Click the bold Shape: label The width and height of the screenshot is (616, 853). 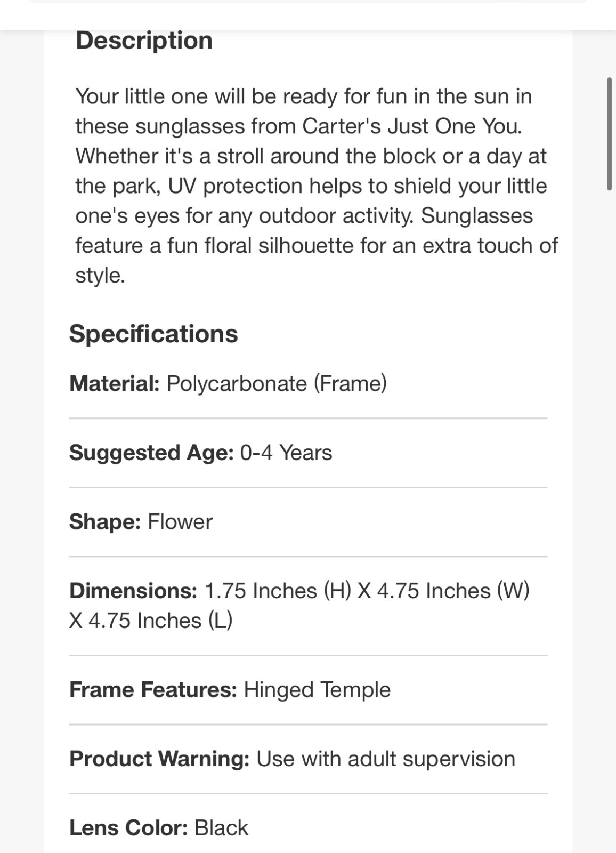click(x=105, y=522)
